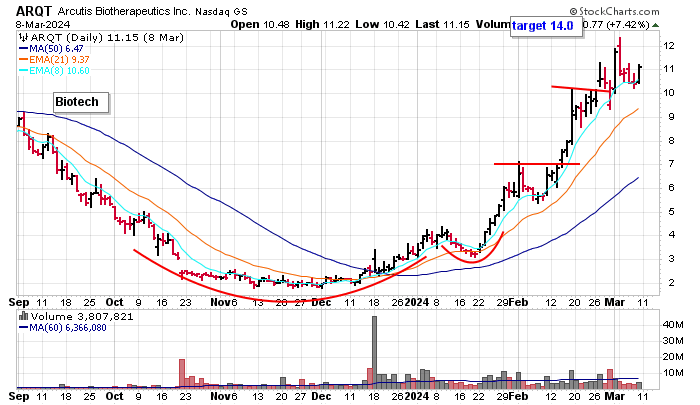
Task: Click the 30M volume axis label
Action: [x=673, y=341]
